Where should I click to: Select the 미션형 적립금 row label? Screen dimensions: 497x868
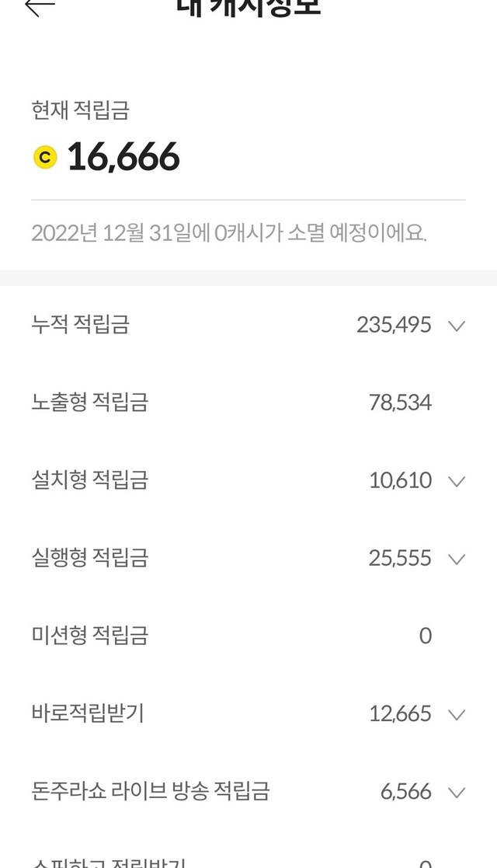click(89, 635)
